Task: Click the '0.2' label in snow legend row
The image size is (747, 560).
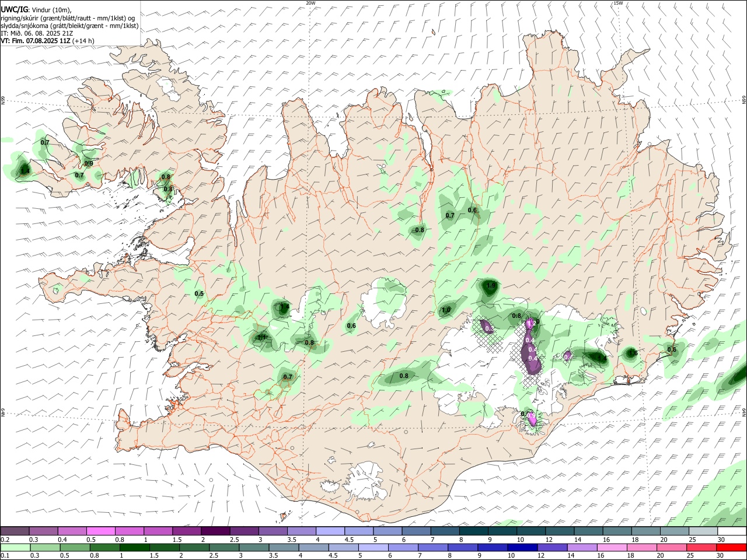Action: 5,539
